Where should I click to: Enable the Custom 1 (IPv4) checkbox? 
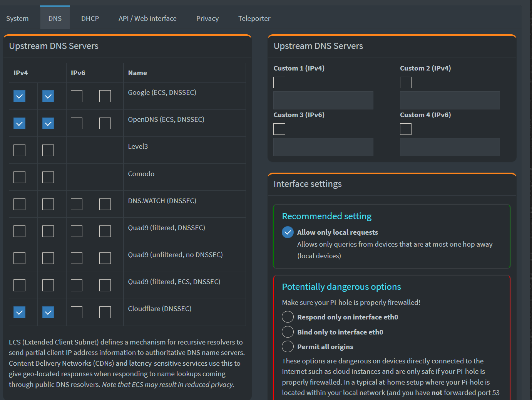pyautogui.click(x=279, y=82)
